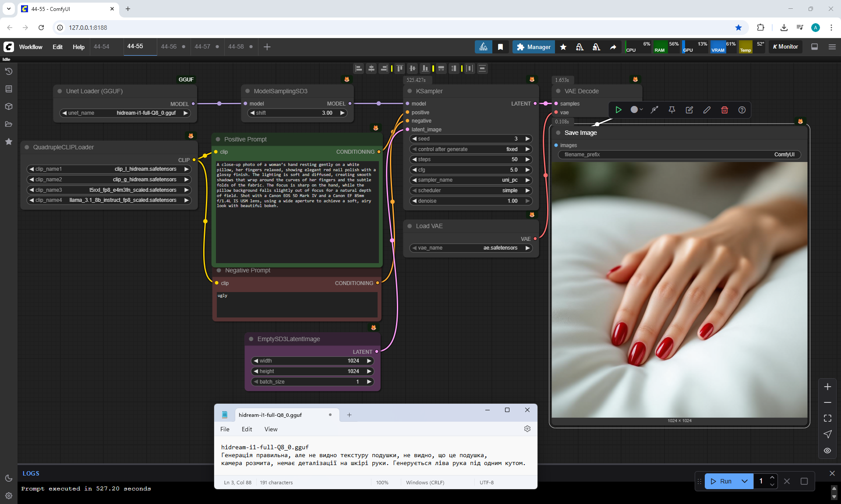Toggle the bottom panel button
Image resolution: width=841 pixels, height=504 pixels.
[814, 47]
